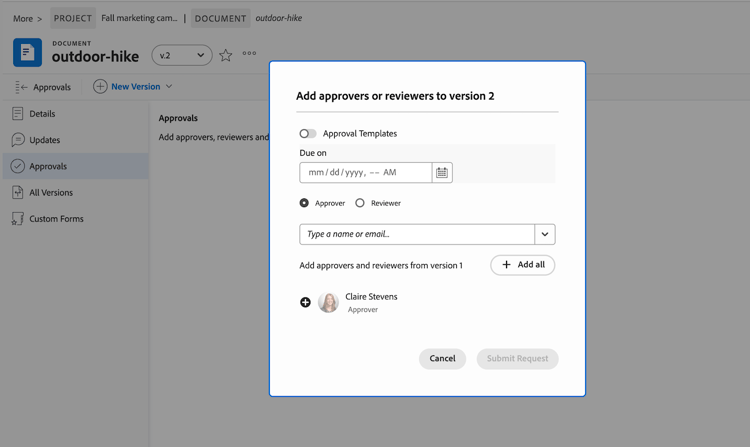Expand the name or email dropdown arrow
The height and width of the screenshot is (447, 750).
click(545, 234)
